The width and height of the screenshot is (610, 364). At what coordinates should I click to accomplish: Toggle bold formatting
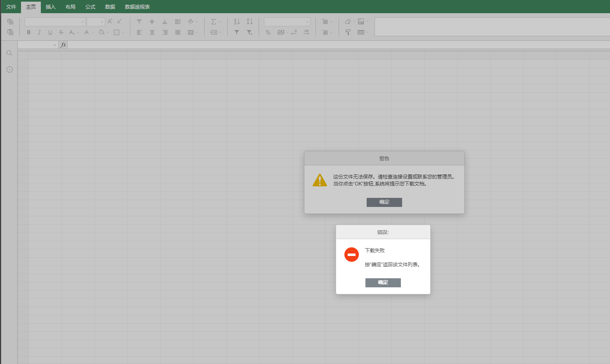pyautogui.click(x=28, y=32)
